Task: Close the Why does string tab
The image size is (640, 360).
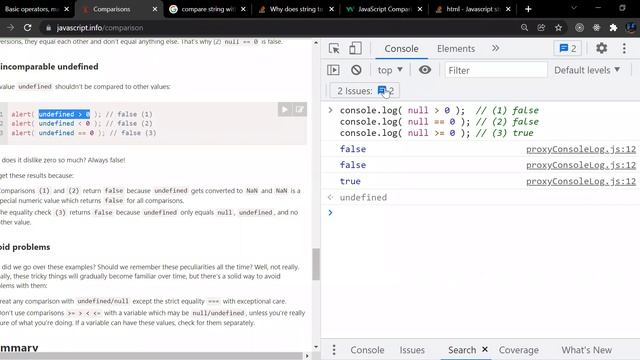Action: point(331,9)
